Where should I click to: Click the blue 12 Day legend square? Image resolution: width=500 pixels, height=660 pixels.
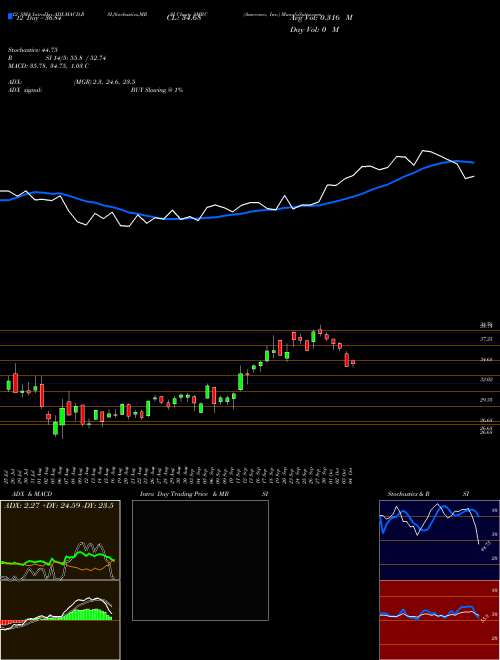(10, 16)
